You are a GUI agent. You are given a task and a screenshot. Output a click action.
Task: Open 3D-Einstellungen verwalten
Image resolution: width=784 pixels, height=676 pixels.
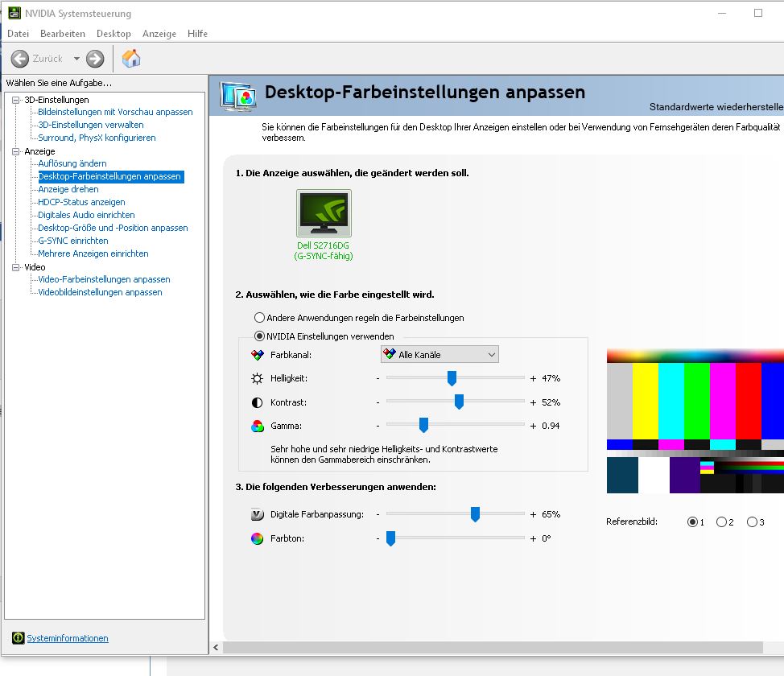pos(91,125)
